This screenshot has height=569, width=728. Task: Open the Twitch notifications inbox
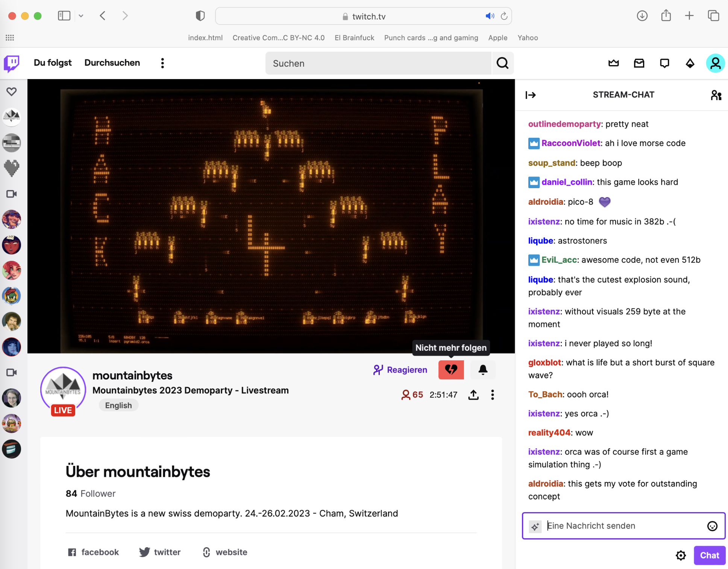(x=639, y=63)
